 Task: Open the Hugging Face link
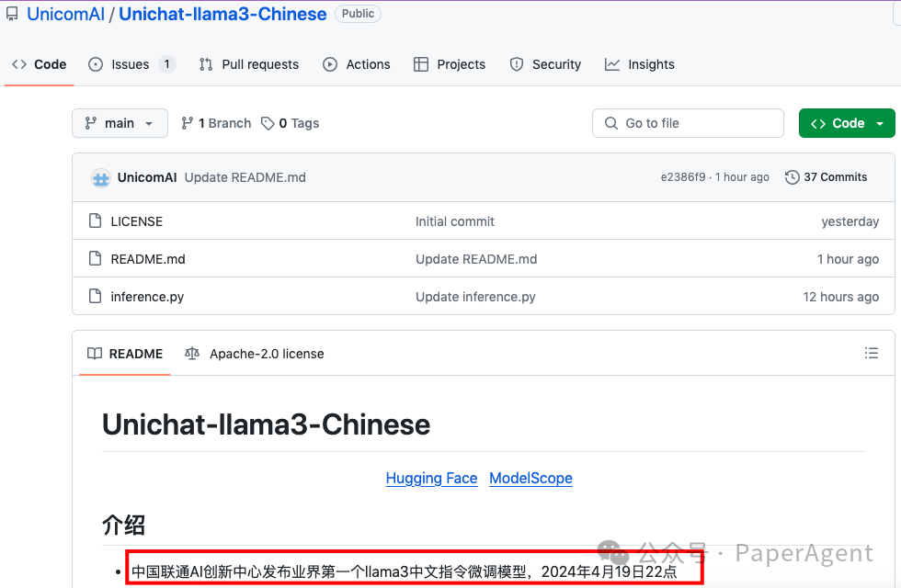[x=431, y=478]
